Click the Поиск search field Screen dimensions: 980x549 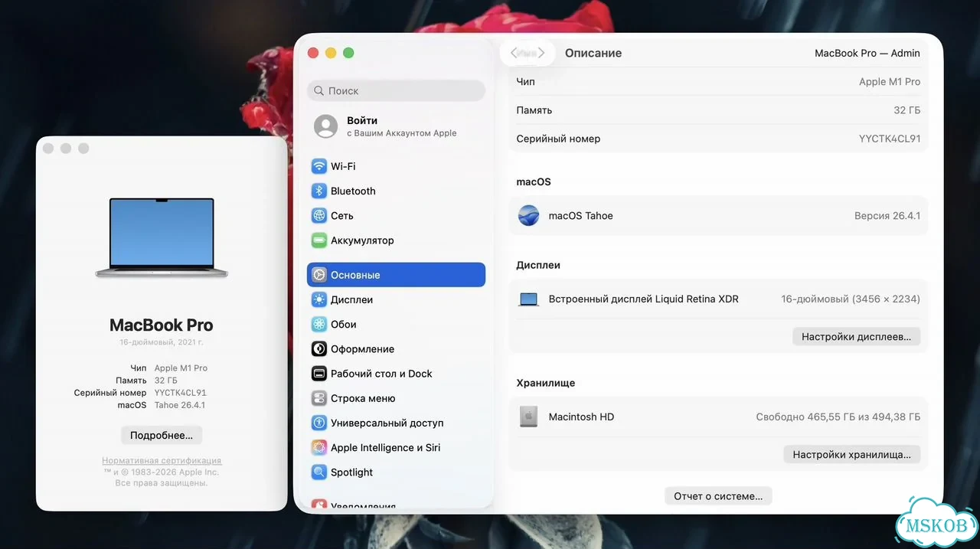[x=397, y=90]
